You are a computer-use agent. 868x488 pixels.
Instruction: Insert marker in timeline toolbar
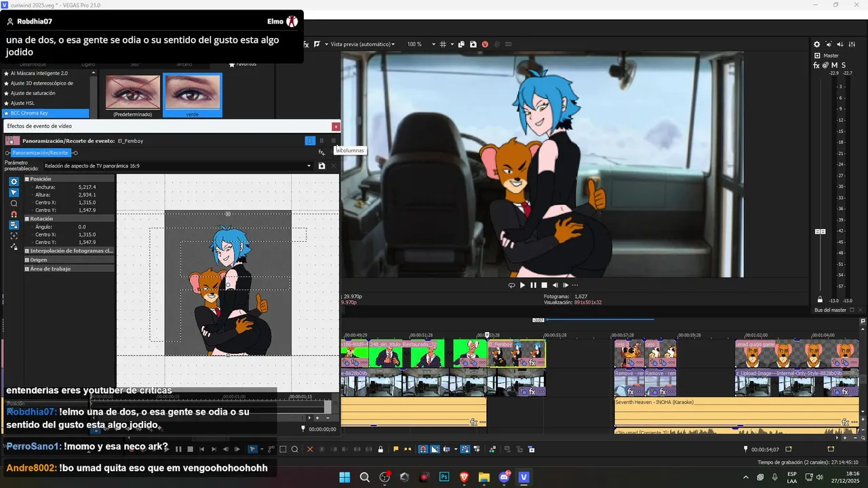pos(396,449)
